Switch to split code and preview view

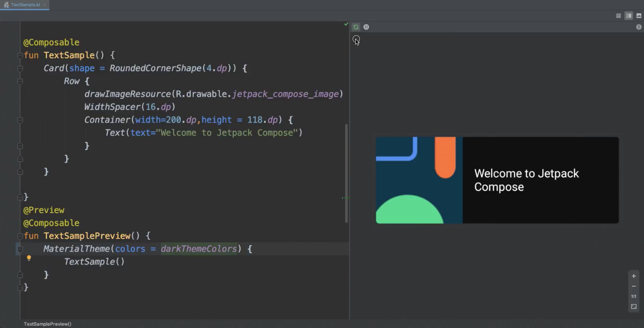[x=628, y=16]
